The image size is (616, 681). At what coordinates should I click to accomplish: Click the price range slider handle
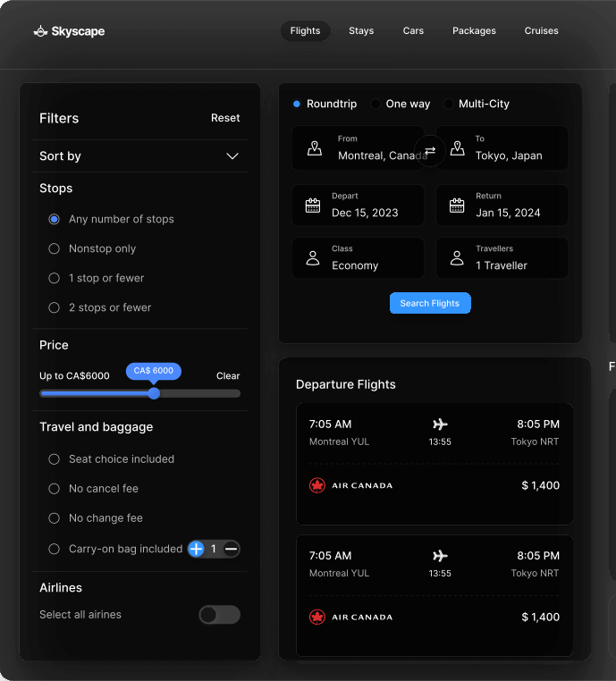click(154, 393)
